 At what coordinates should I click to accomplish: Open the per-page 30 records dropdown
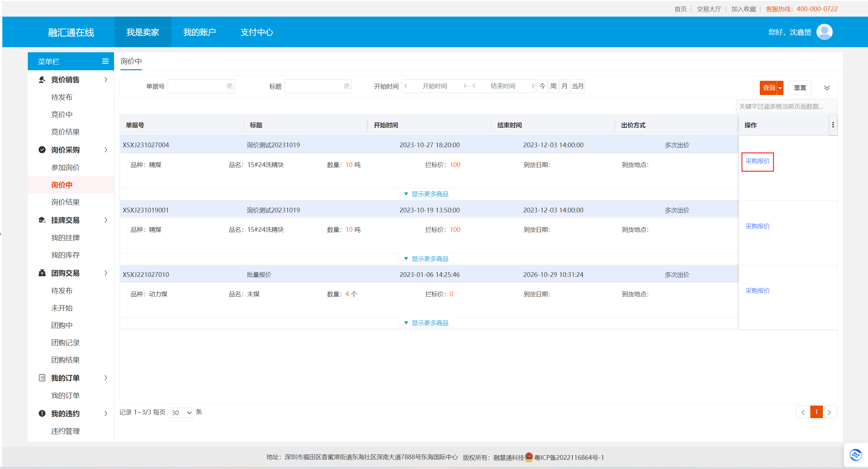click(x=181, y=413)
